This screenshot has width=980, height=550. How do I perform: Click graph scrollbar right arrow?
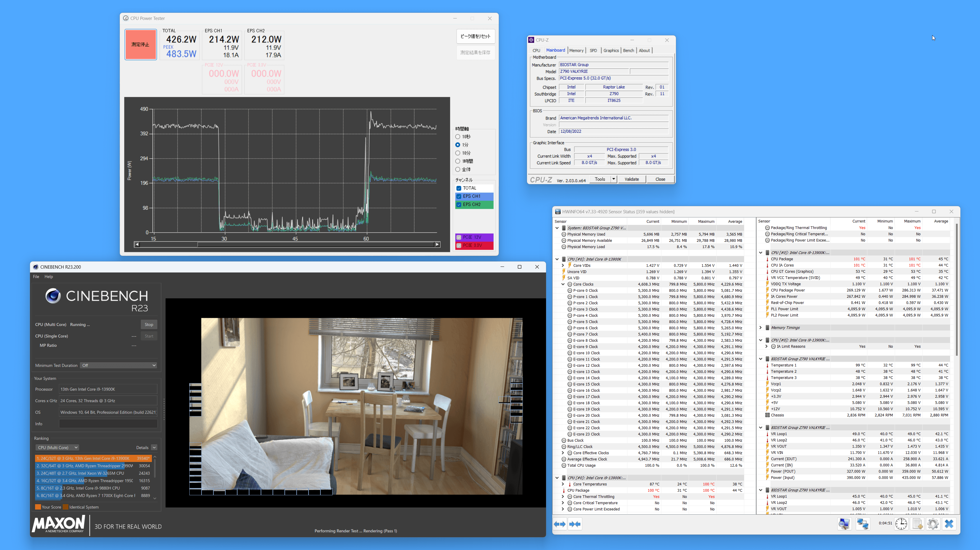(x=437, y=244)
